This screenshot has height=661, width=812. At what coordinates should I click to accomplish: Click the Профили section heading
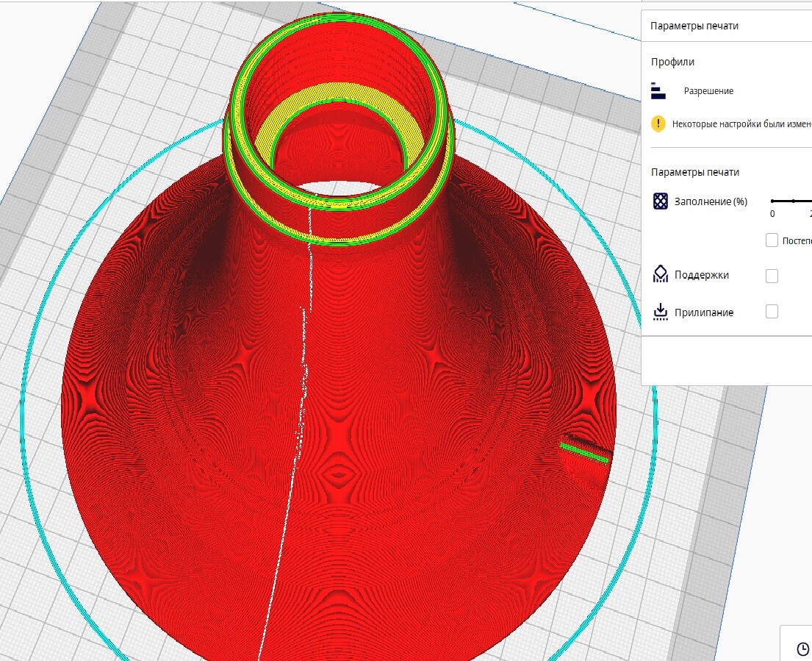coord(672,62)
